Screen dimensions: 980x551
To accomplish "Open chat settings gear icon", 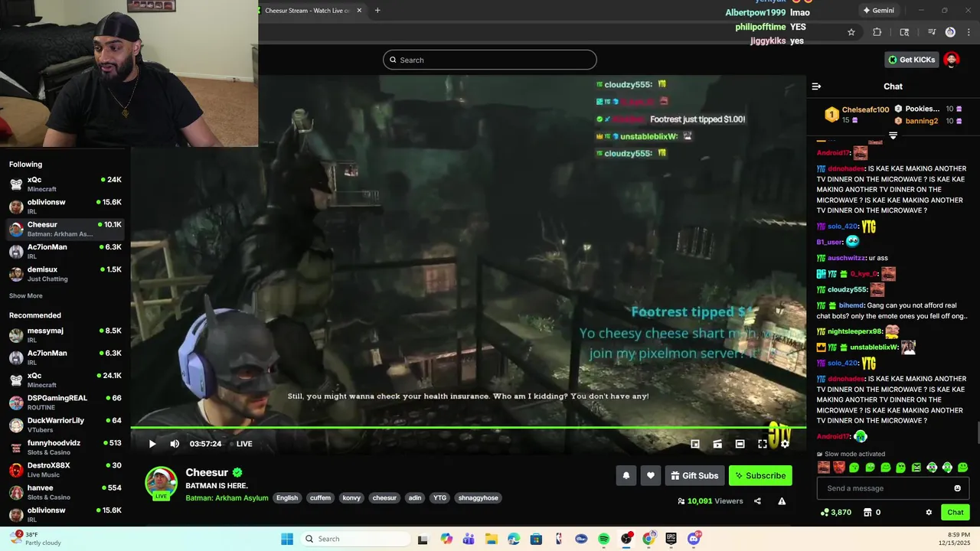I will [929, 512].
